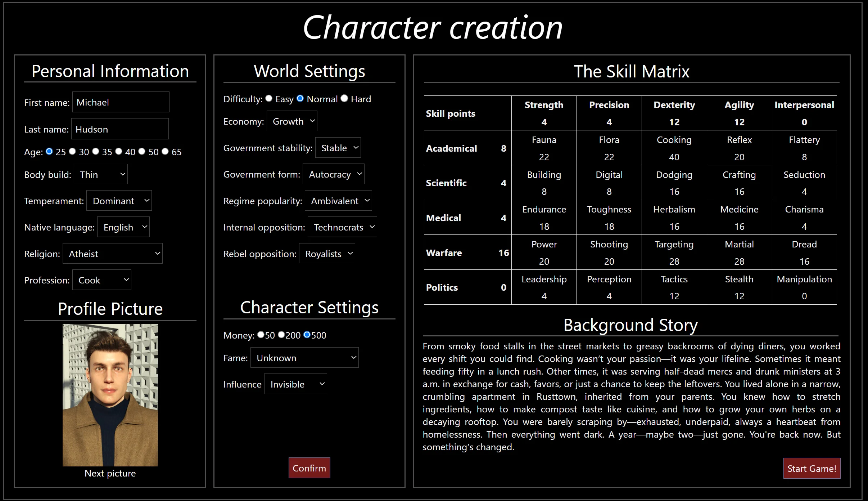Pick age 65 option

(x=165, y=152)
